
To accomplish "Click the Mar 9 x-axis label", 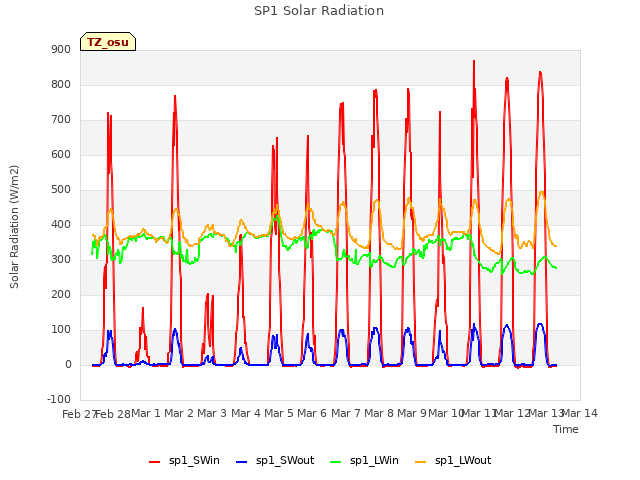I will pyautogui.click(x=412, y=413).
